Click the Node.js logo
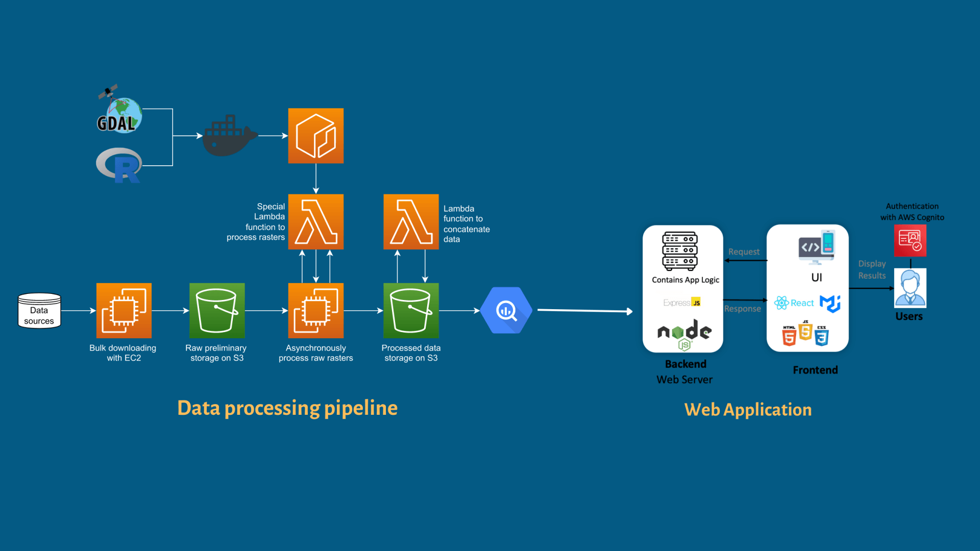 (x=684, y=335)
